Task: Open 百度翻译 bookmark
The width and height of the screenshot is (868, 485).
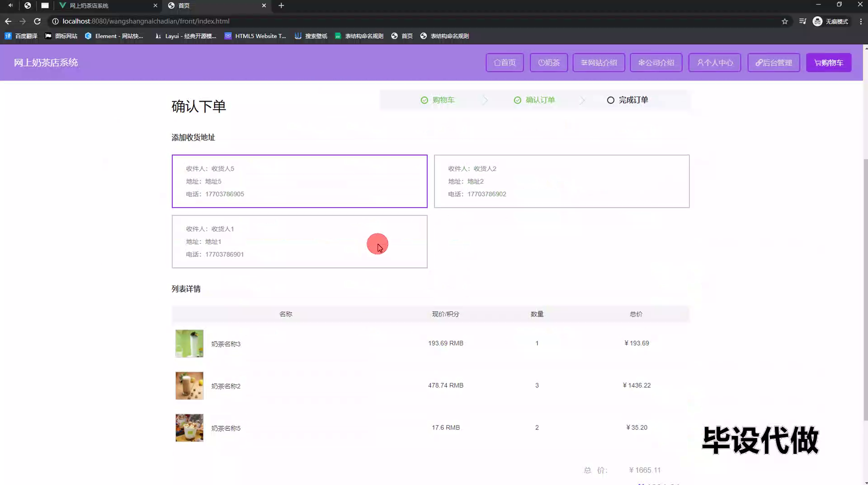Action: click(x=21, y=36)
